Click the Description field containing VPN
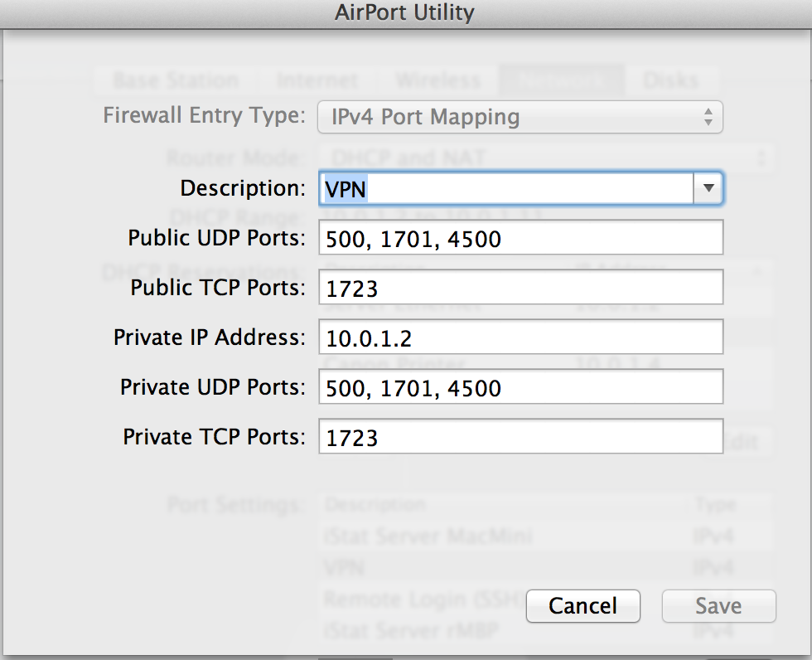812x660 pixels. [x=506, y=188]
